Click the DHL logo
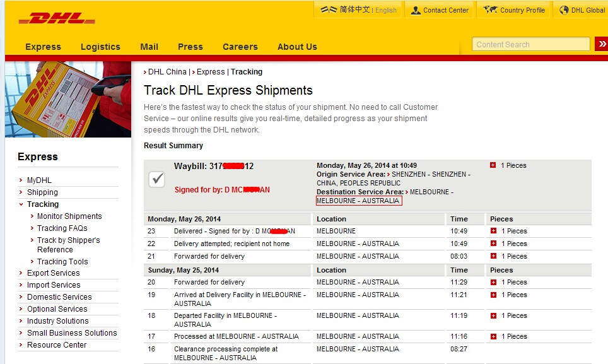This screenshot has height=364, width=608. point(57,18)
